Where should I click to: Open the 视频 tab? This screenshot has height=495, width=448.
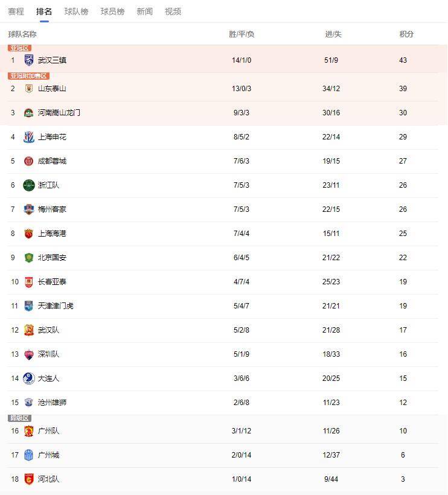point(173,11)
